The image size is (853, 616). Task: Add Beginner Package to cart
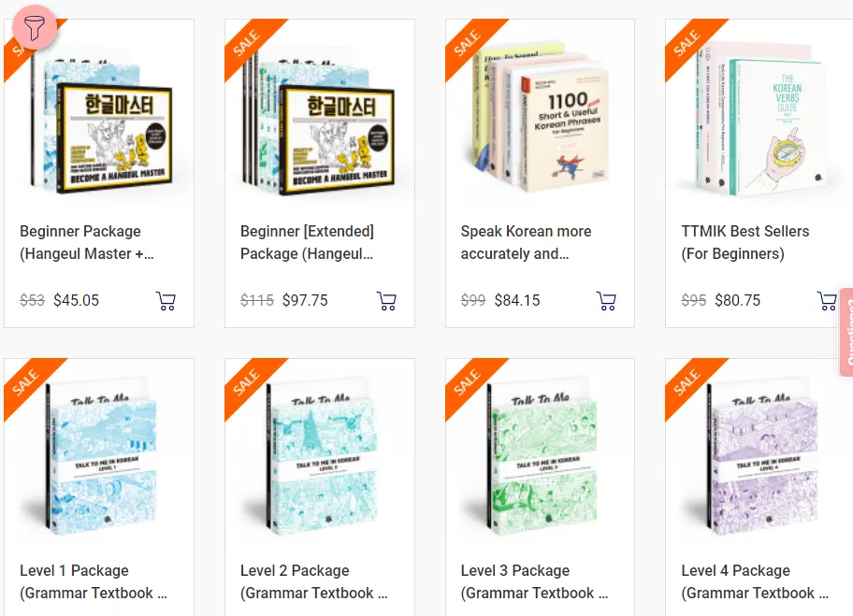(166, 301)
